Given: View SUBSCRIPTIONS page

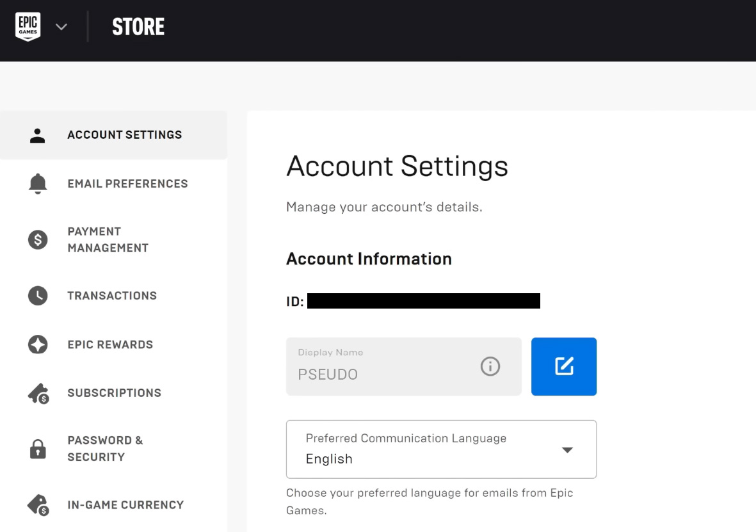Looking at the screenshot, I should click(114, 393).
